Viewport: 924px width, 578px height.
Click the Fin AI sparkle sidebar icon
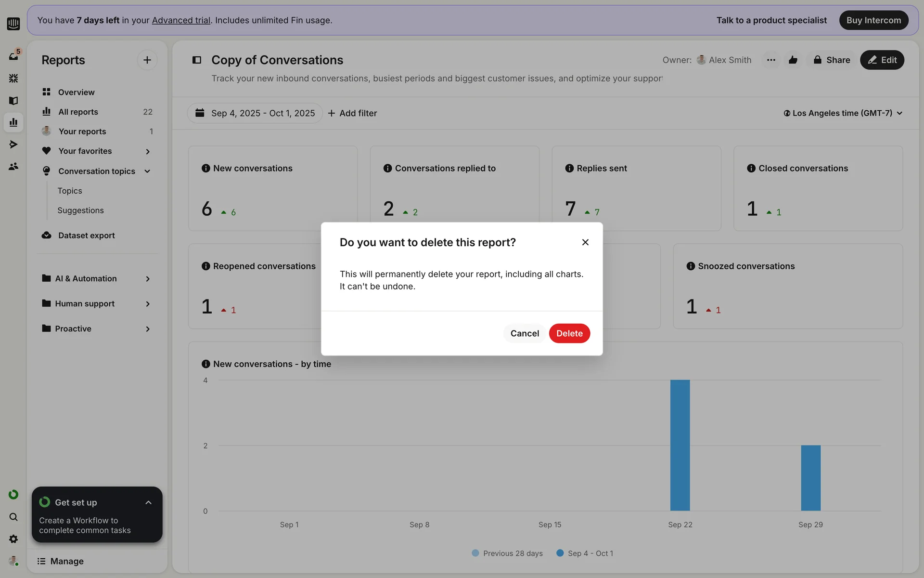tap(13, 78)
